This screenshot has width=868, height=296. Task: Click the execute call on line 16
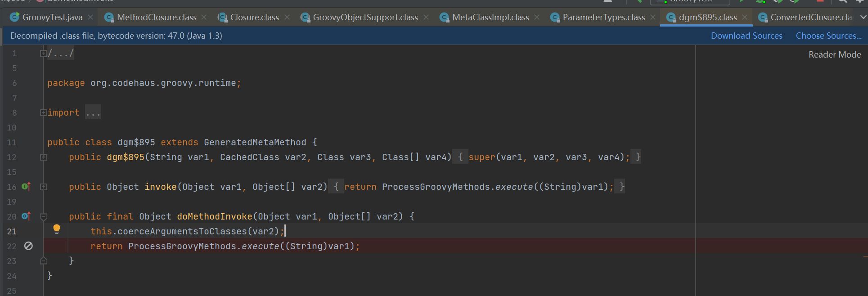click(x=514, y=187)
